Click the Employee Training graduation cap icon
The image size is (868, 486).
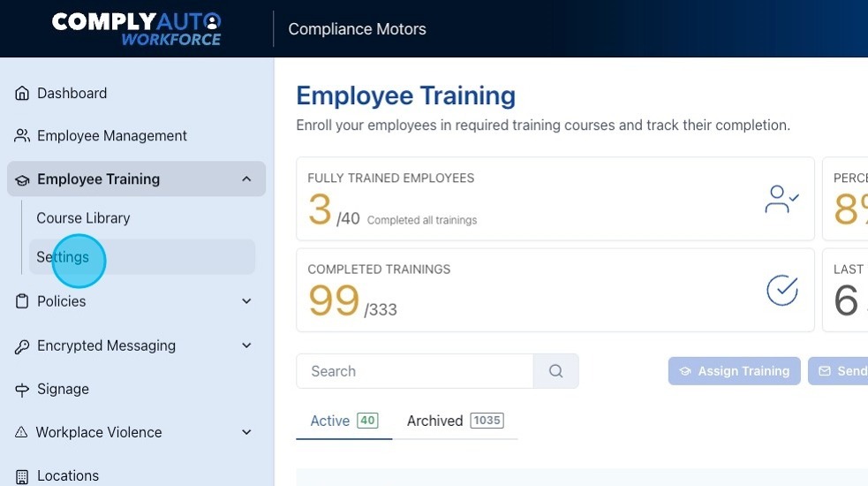point(22,179)
